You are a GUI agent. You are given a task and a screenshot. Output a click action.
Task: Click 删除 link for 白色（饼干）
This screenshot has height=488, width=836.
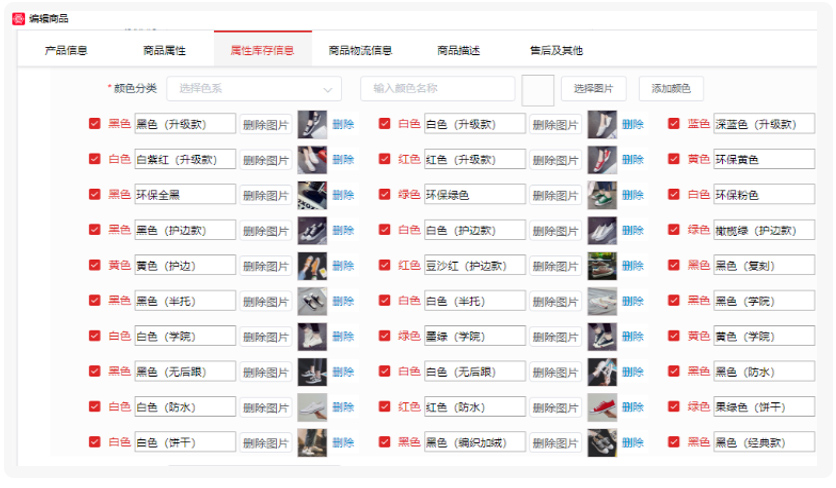[x=343, y=443]
